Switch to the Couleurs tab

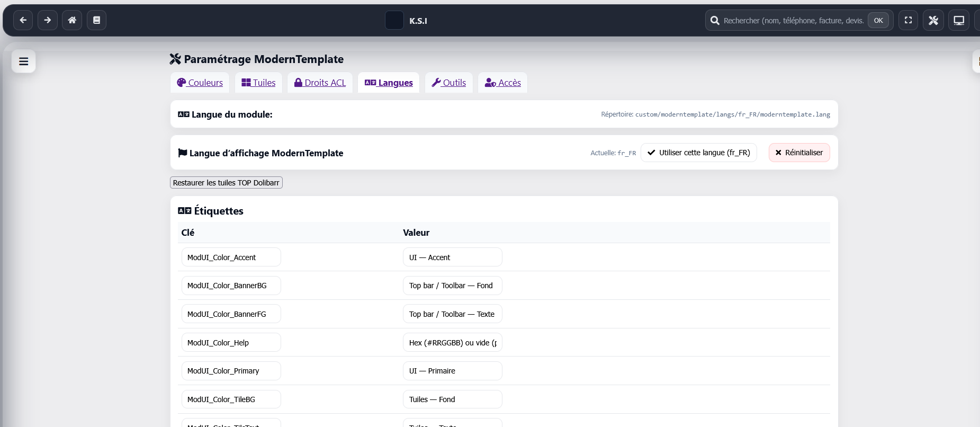pos(200,83)
